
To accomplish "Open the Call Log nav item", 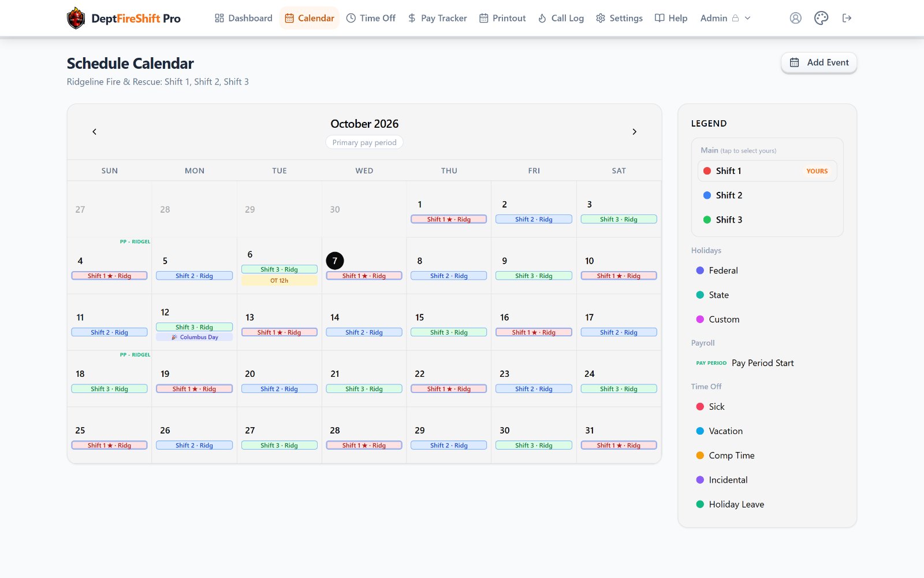I will coord(561,18).
